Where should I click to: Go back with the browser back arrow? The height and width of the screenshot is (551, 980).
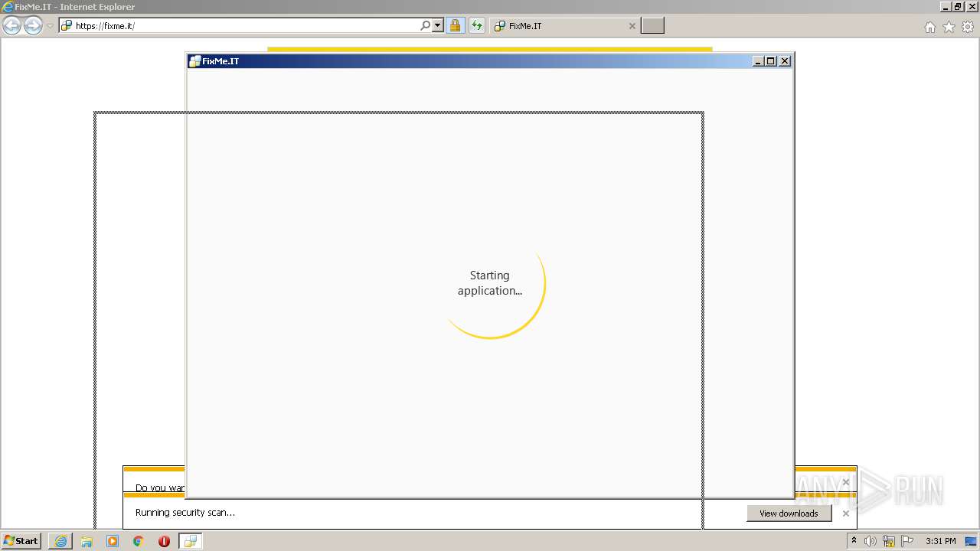click(x=11, y=26)
